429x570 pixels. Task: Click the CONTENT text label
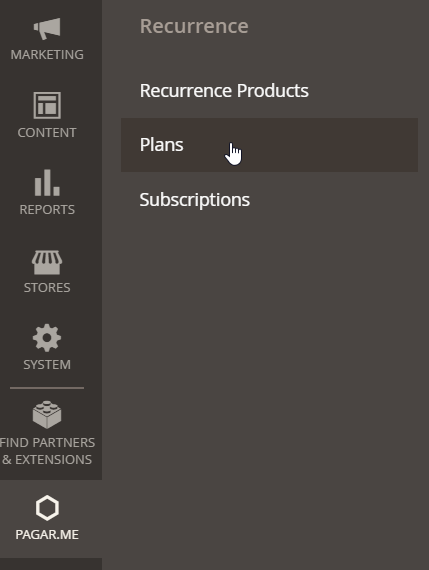coord(47,133)
